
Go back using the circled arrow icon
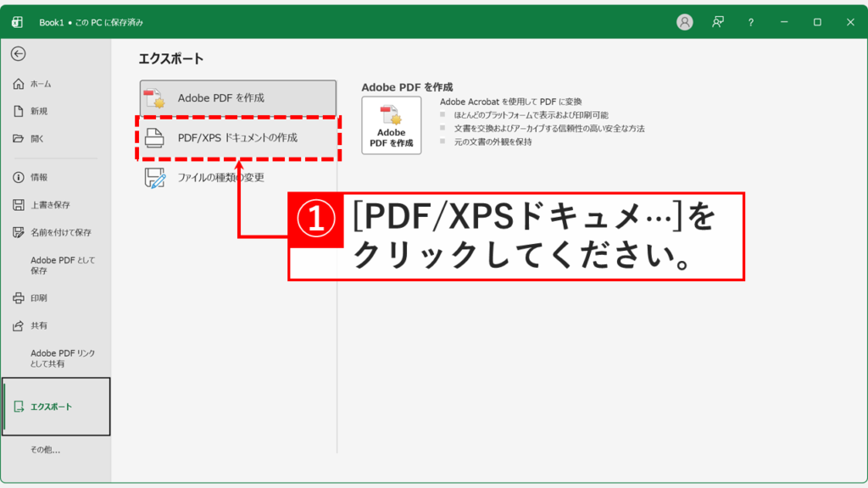pos(19,53)
